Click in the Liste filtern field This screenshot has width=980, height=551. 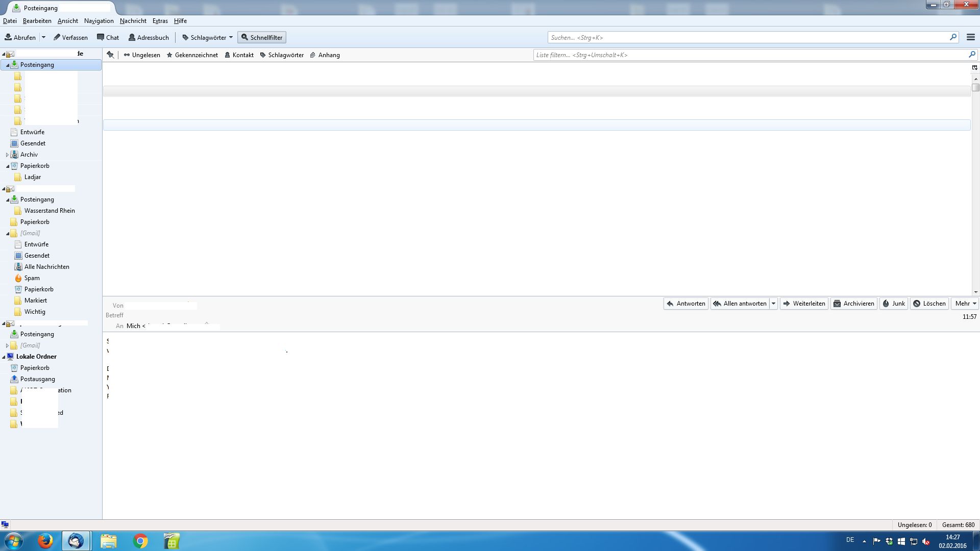pyautogui.click(x=750, y=55)
